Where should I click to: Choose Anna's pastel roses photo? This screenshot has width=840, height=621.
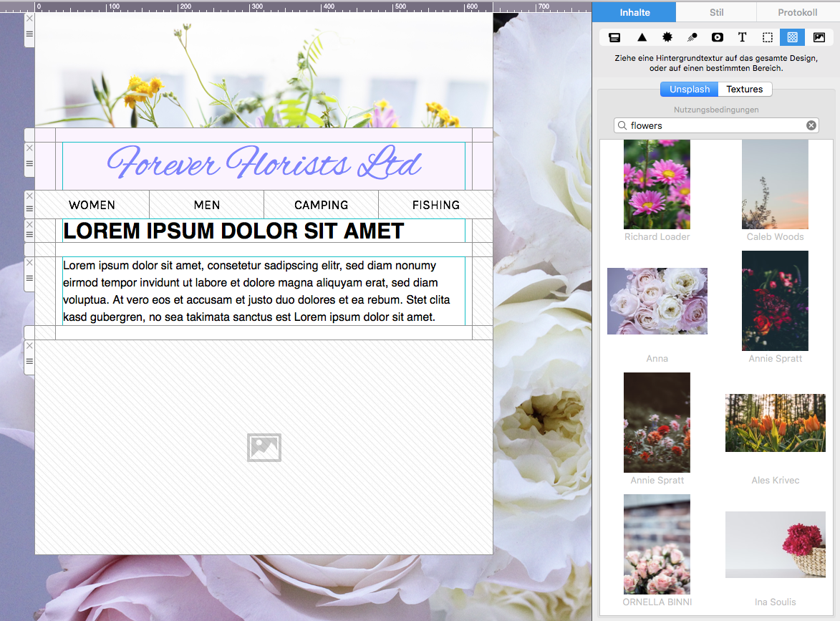[x=657, y=301]
